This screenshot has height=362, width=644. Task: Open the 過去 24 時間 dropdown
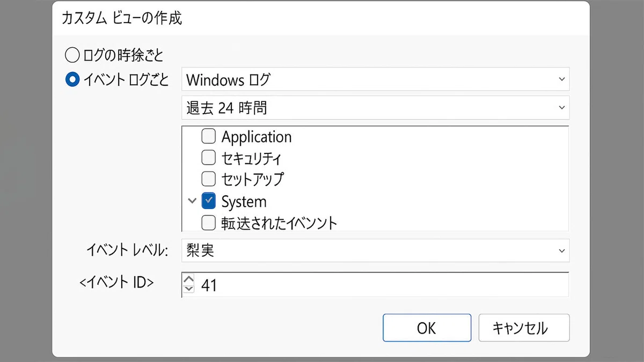tap(375, 108)
